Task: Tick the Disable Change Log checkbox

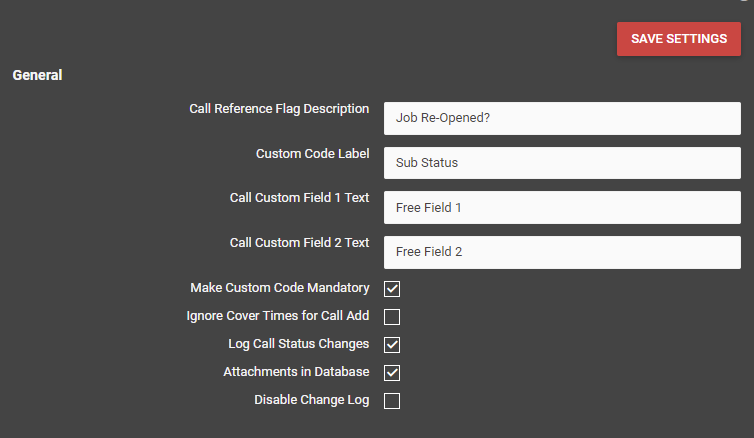Action: pos(392,401)
